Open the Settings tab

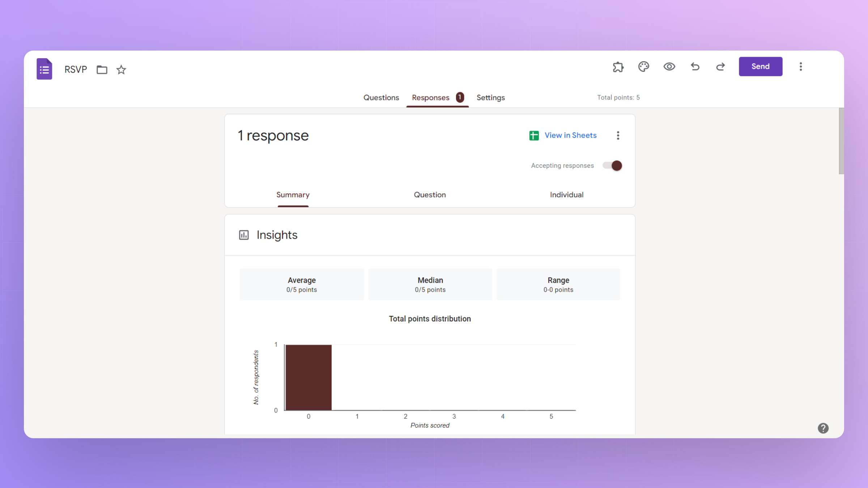click(x=490, y=98)
